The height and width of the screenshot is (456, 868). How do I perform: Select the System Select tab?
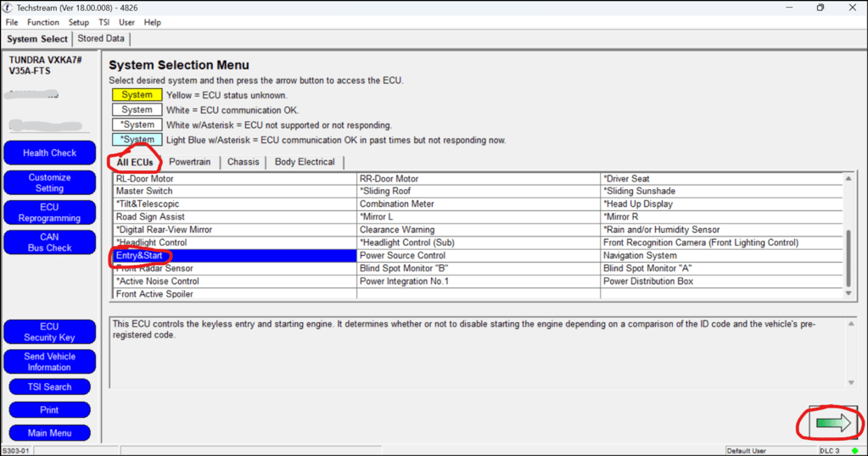point(37,39)
